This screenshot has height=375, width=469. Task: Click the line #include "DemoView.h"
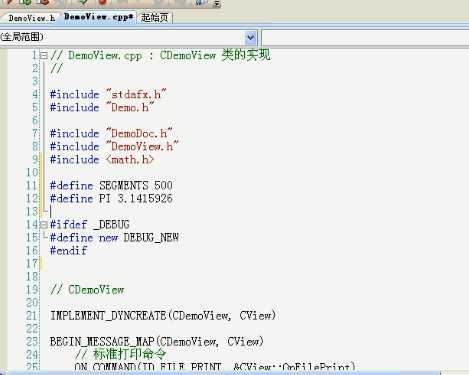click(114, 147)
